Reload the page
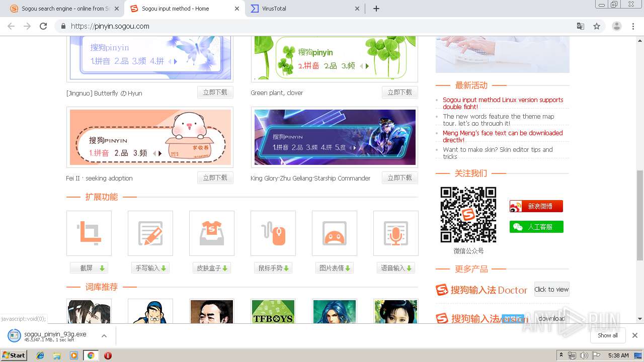 43,26
